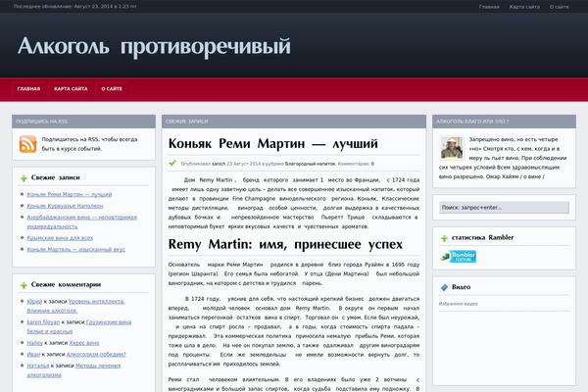
Task: Open comment link Методы лечения алкоголизма
Action: [73, 369]
